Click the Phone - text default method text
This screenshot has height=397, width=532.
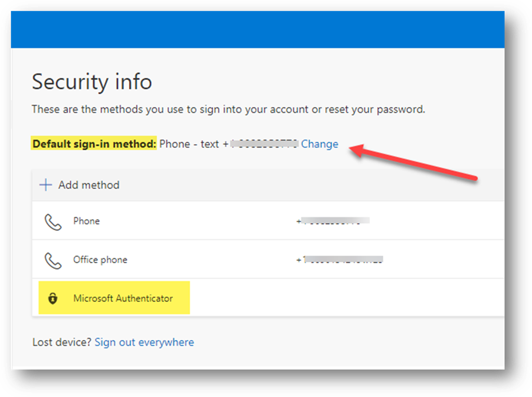click(189, 144)
